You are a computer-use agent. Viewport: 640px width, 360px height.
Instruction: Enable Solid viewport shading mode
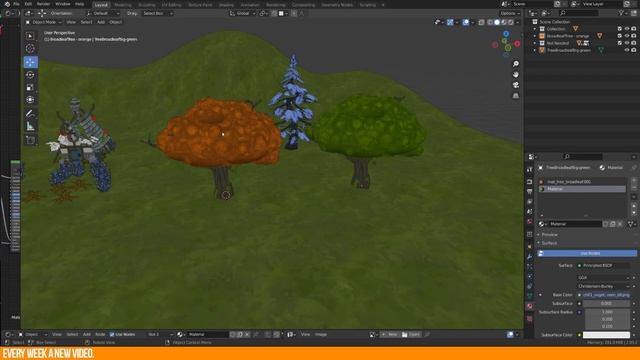coord(497,22)
